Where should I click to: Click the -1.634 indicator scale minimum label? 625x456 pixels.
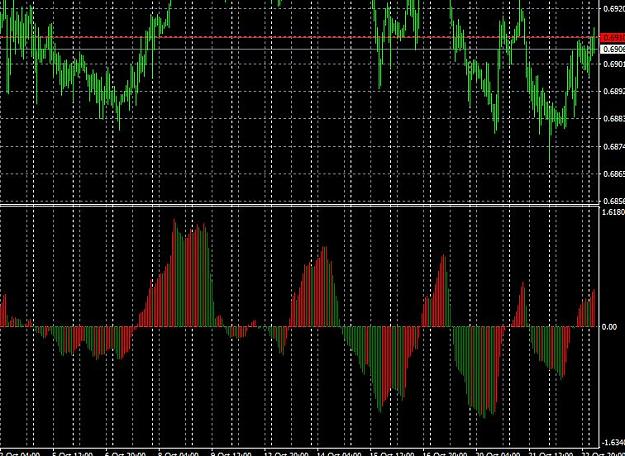point(613,442)
